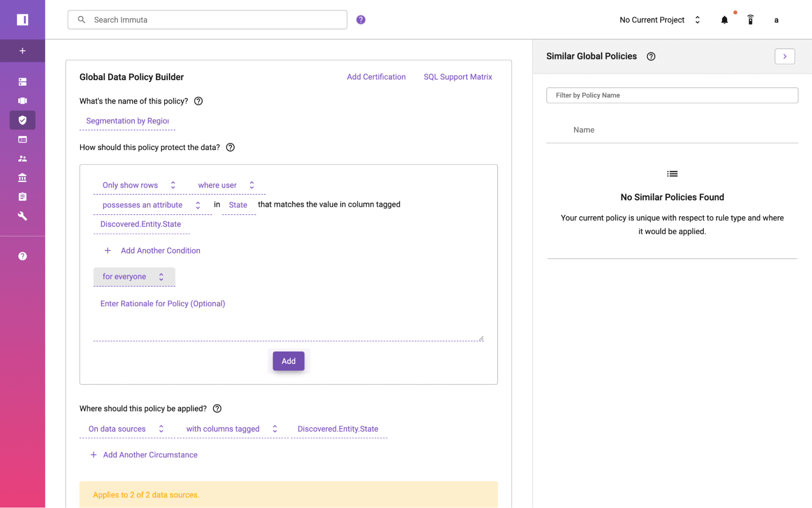Open Governance building icon in sidebar
The height and width of the screenshot is (508, 812).
click(x=22, y=178)
